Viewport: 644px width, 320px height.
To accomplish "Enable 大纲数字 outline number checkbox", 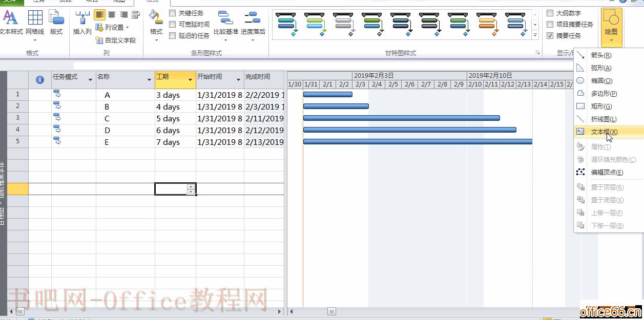I will click(550, 13).
